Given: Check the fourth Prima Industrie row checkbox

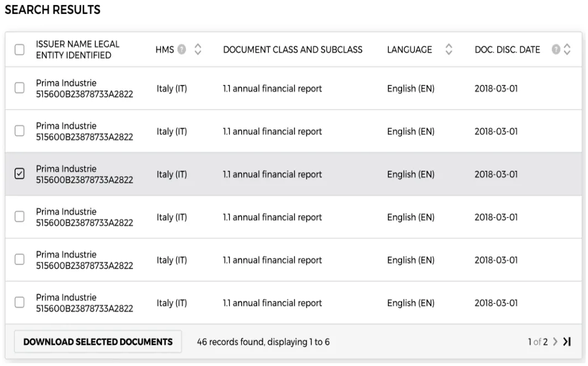Looking at the screenshot, I should (19, 217).
